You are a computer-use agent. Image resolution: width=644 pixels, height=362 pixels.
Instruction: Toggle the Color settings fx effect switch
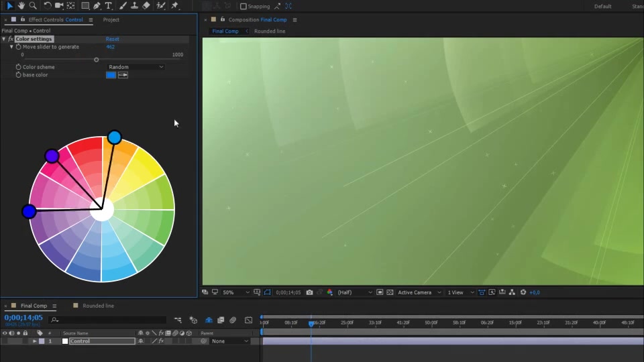coord(11,39)
